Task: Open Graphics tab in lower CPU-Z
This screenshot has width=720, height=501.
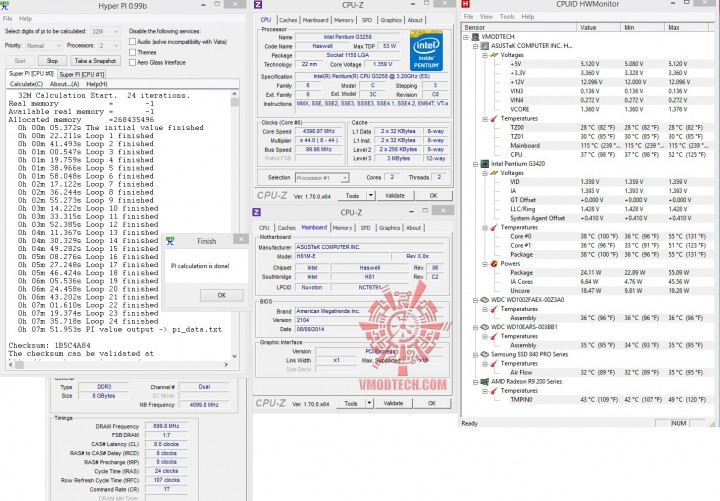Action: pos(389,228)
